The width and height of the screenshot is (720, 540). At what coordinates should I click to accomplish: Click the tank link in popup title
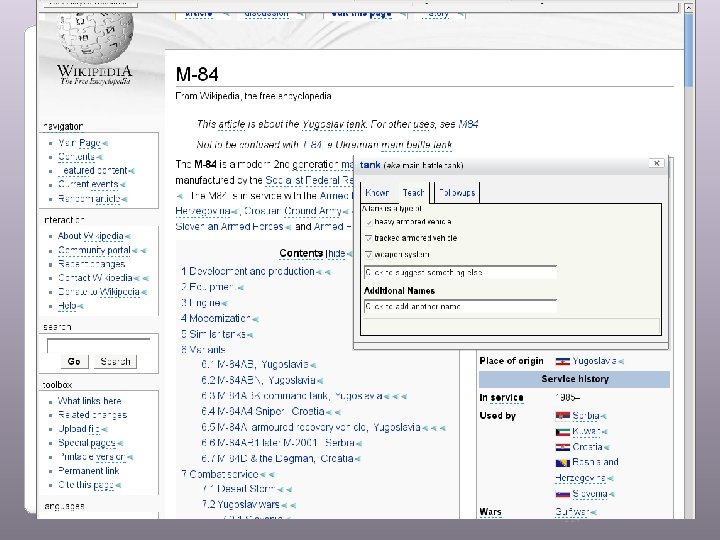pyautogui.click(x=370, y=165)
